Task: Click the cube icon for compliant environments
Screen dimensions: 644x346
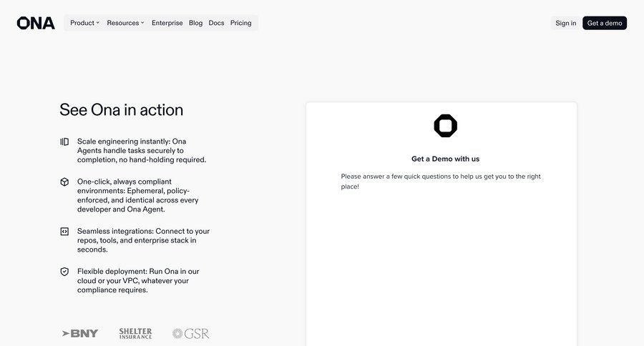Action: 64,182
